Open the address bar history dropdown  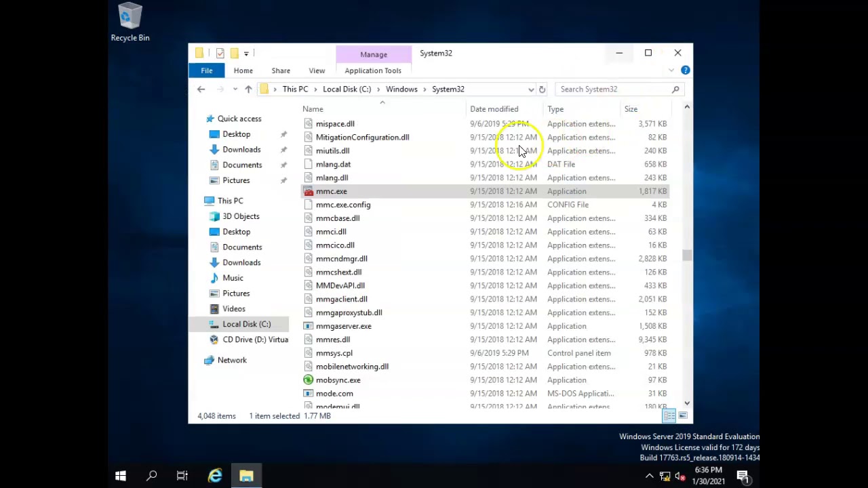click(530, 89)
